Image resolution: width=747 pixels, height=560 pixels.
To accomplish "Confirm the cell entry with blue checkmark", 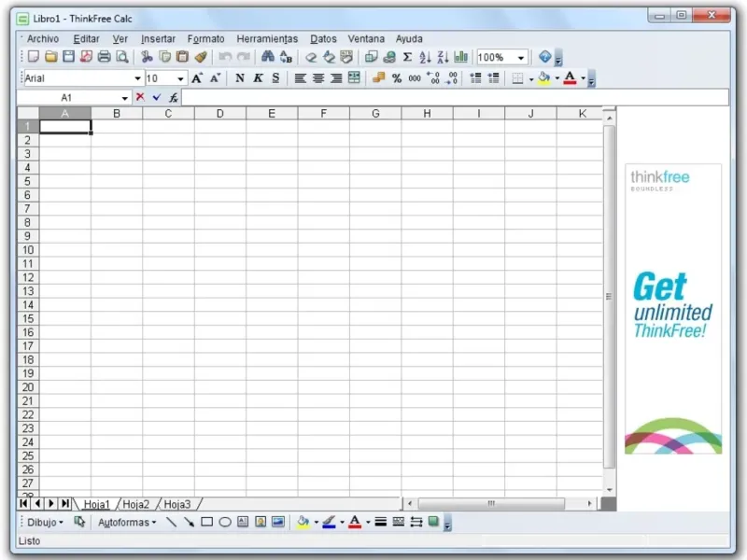I will 157,97.
